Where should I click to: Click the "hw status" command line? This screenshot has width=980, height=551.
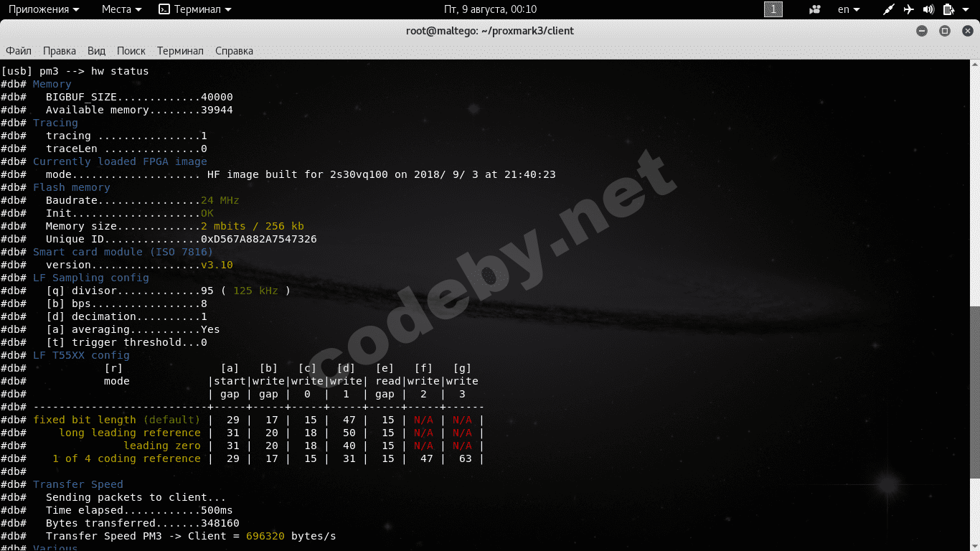pyautogui.click(x=75, y=71)
